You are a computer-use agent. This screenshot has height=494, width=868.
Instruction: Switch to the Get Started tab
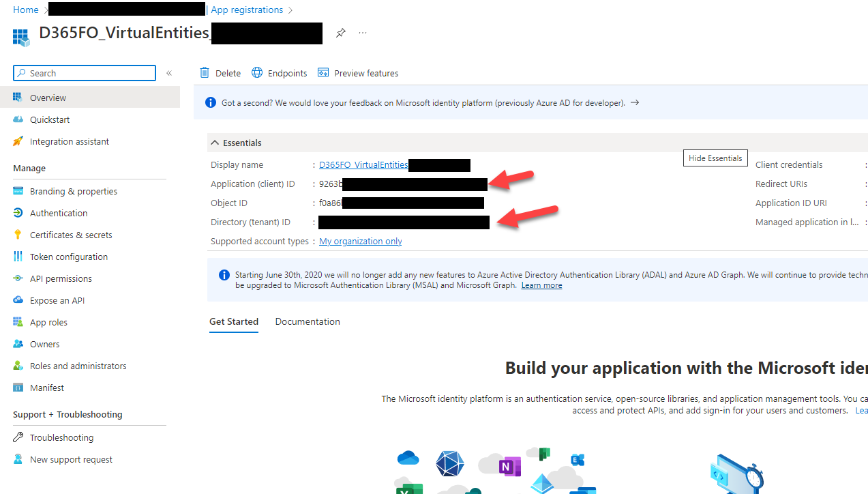pos(234,321)
